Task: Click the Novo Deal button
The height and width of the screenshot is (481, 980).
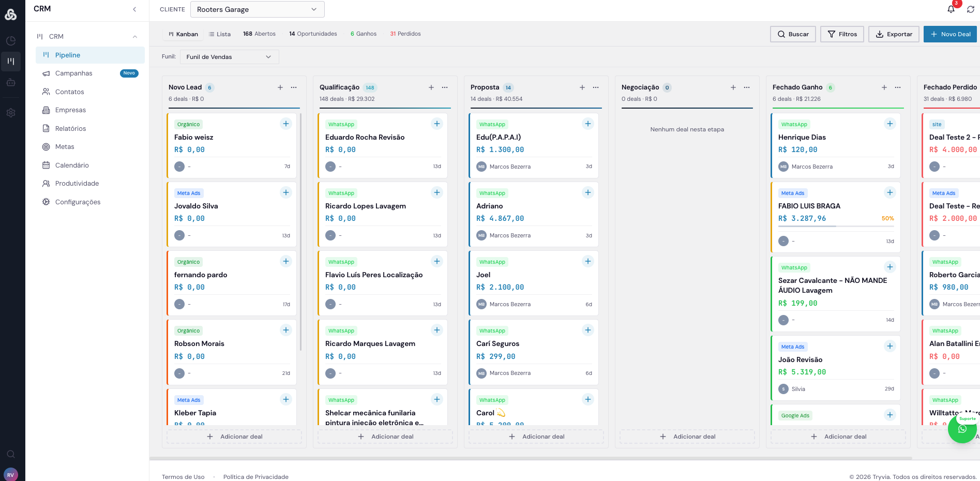Action: coord(950,34)
